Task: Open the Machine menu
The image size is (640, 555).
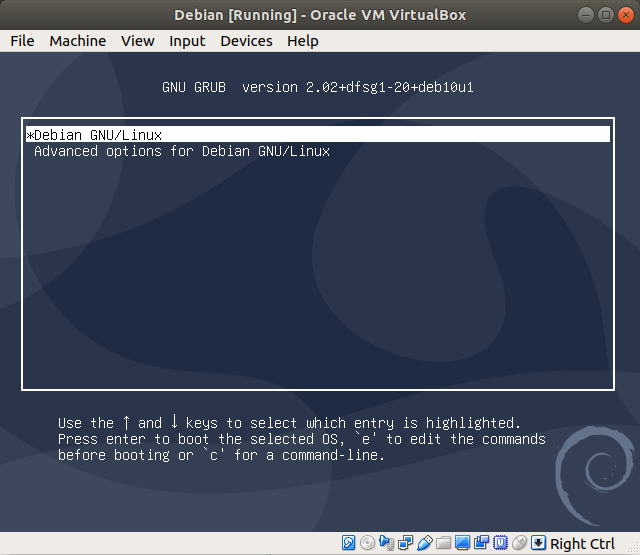Action: point(78,41)
